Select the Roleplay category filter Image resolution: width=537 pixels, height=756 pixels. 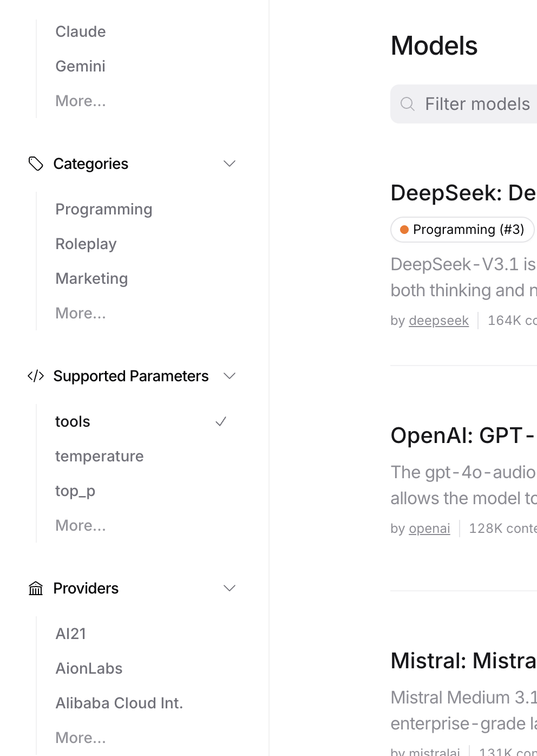(86, 244)
